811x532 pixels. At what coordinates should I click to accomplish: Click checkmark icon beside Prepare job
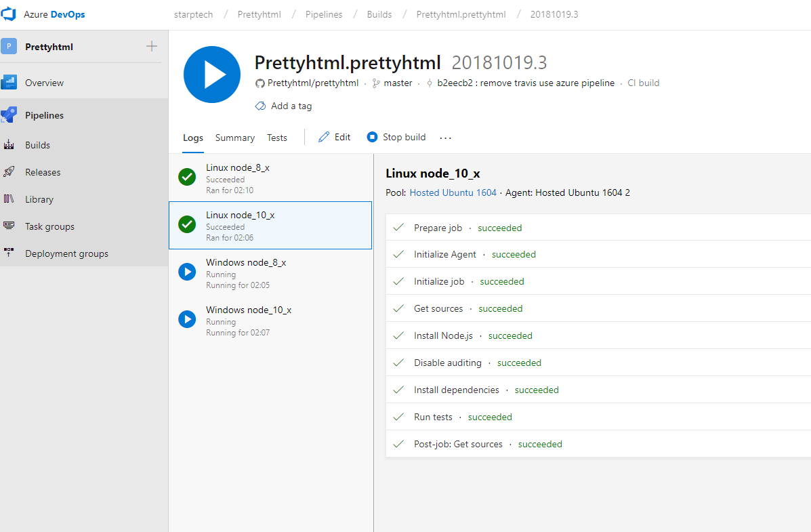[x=398, y=227]
